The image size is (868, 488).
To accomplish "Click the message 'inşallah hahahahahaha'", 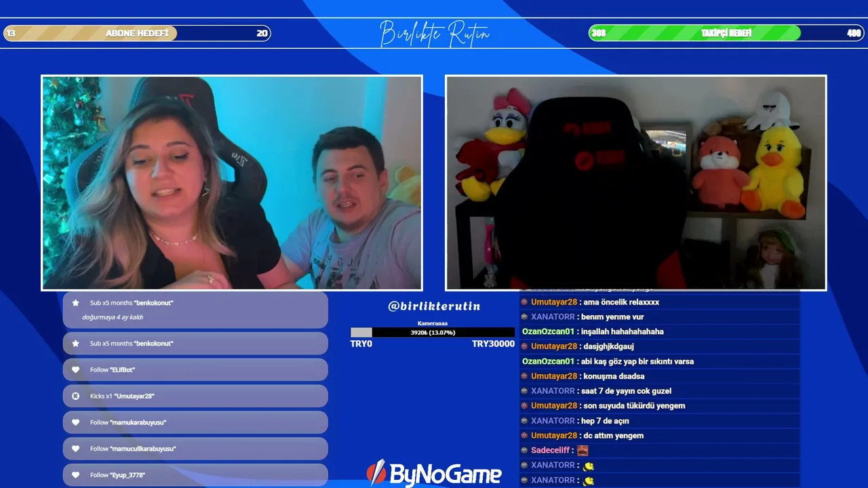I will coord(623,332).
